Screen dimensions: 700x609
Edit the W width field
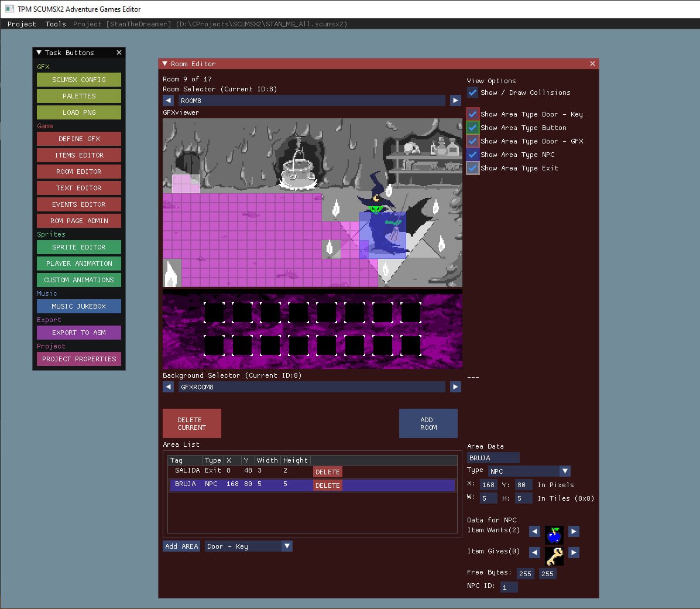click(x=489, y=498)
